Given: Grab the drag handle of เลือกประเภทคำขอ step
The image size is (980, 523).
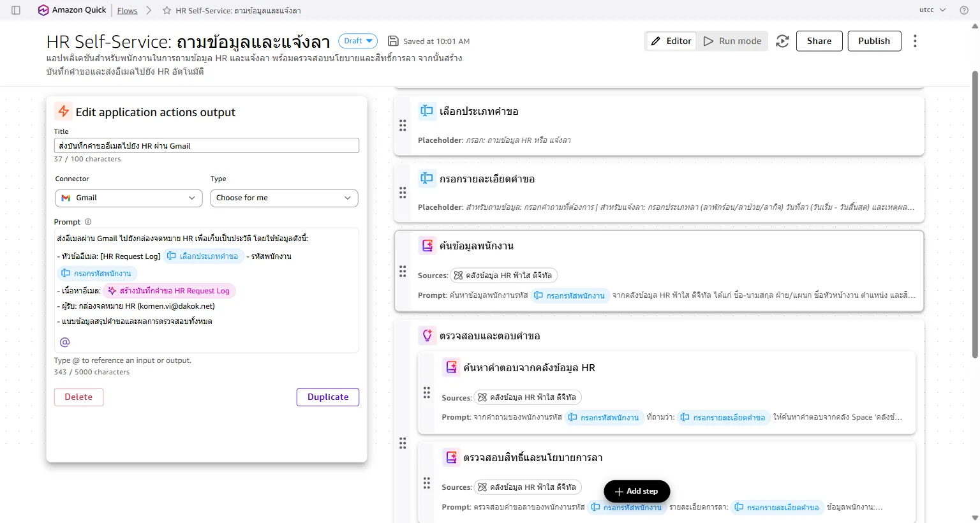Looking at the screenshot, I should click(403, 125).
